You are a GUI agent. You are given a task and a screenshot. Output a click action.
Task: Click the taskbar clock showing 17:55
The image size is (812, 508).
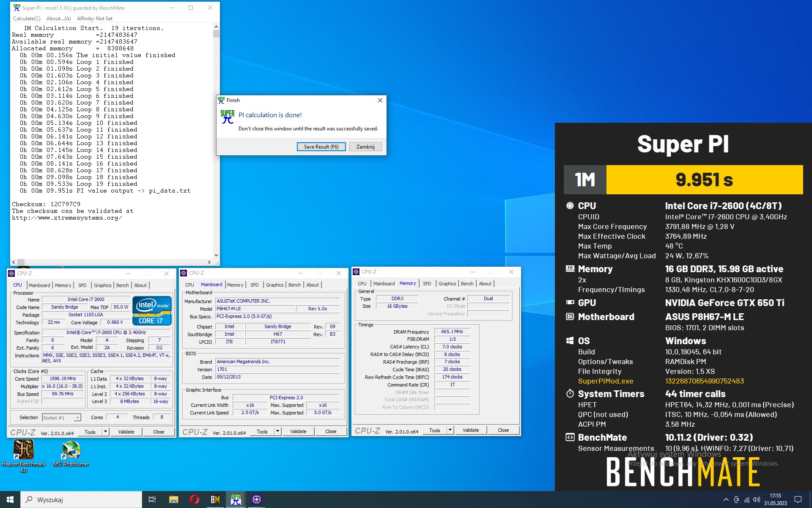tap(775, 500)
